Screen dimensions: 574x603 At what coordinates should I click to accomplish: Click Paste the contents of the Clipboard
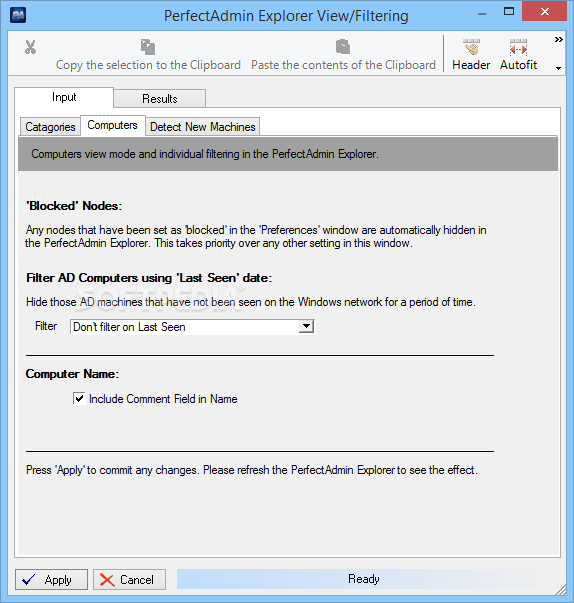click(343, 55)
